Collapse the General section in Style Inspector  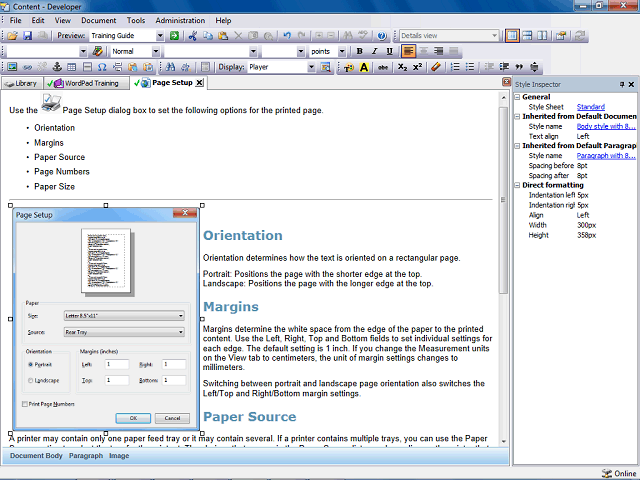pos(517,97)
